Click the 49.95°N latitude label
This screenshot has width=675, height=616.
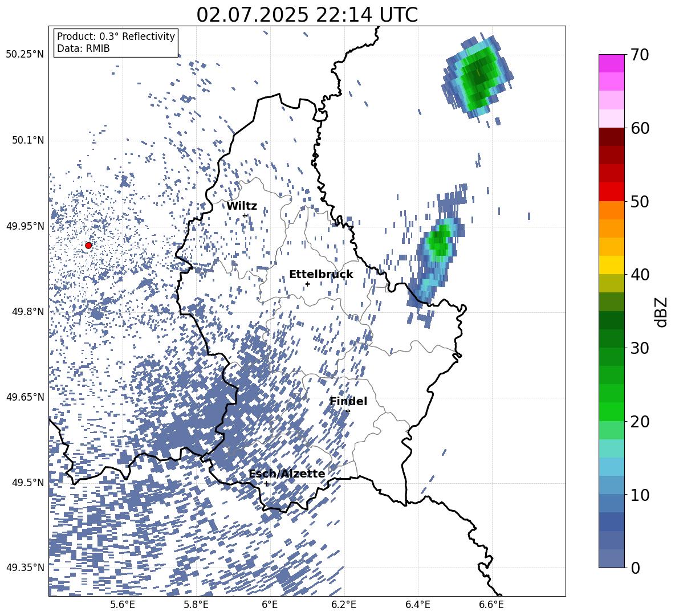25,226
